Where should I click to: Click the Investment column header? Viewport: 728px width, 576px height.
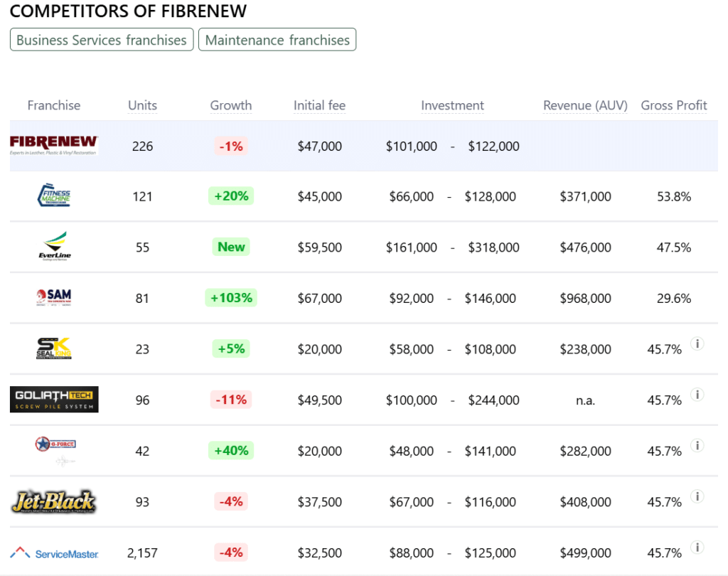[452, 105]
